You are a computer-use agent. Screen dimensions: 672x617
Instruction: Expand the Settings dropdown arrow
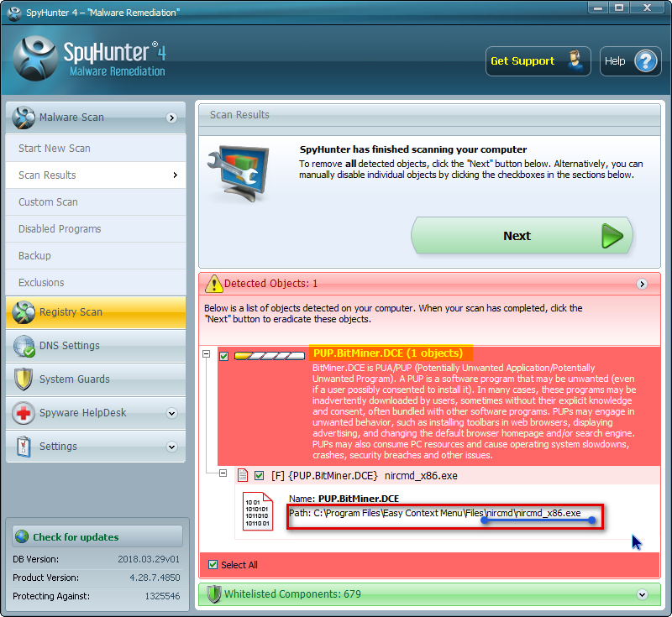(172, 447)
